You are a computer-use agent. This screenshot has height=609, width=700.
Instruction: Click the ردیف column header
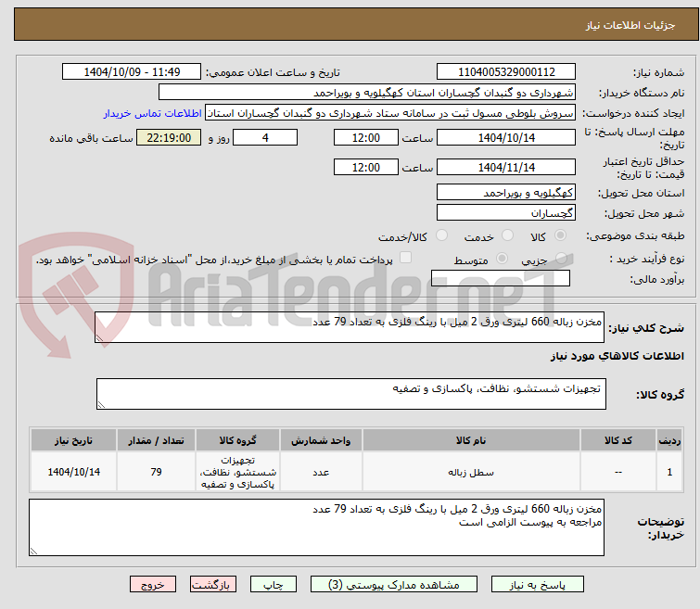coord(669,440)
